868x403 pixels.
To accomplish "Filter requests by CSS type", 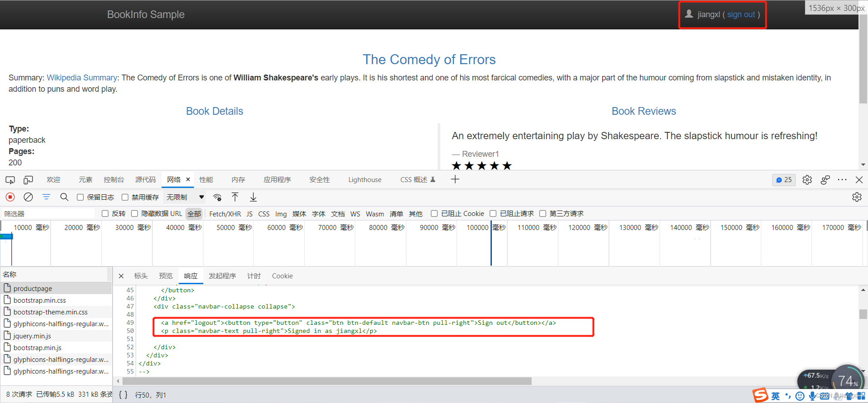I will [x=264, y=214].
